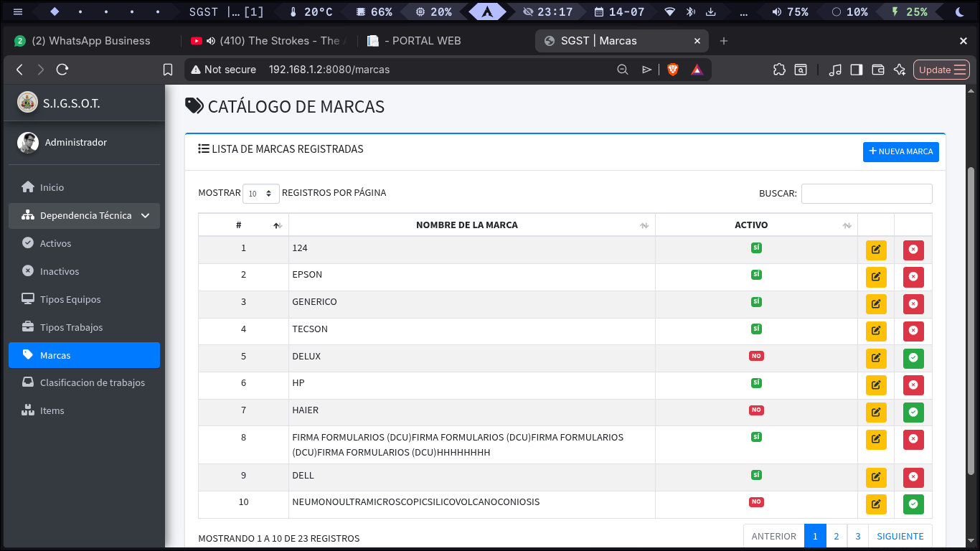Jump to page 2 of results
980x551 pixels.
click(x=837, y=536)
